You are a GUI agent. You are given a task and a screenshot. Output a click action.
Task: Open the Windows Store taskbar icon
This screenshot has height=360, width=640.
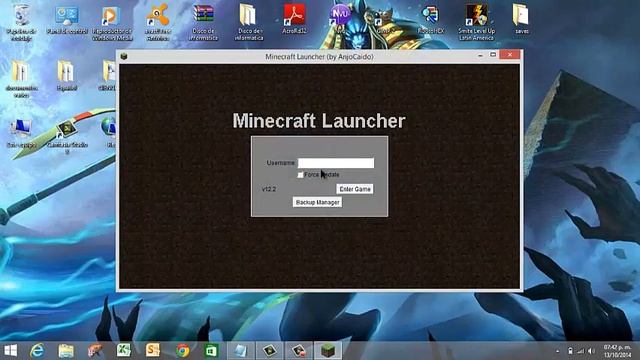pyautogui.click(x=211, y=350)
